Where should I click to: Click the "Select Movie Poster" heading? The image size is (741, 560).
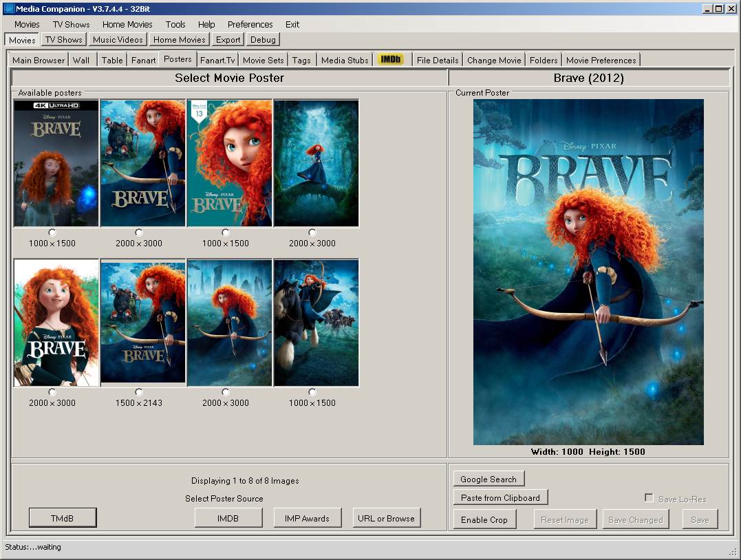[x=229, y=78]
